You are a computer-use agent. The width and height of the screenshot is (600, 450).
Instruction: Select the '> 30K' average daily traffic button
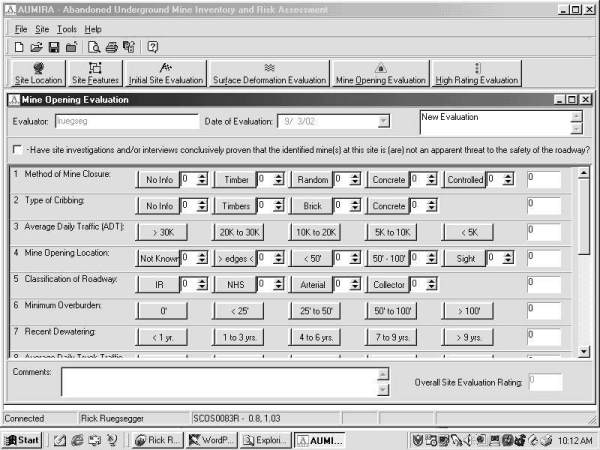click(x=161, y=231)
